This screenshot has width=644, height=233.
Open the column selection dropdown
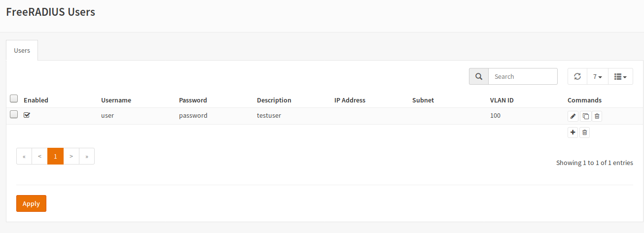pyautogui.click(x=620, y=76)
